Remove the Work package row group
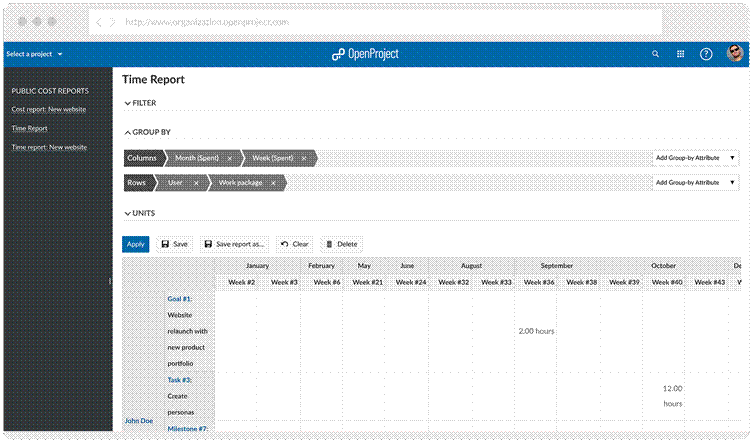Viewport: 753px width, 443px height. pos(271,183)
